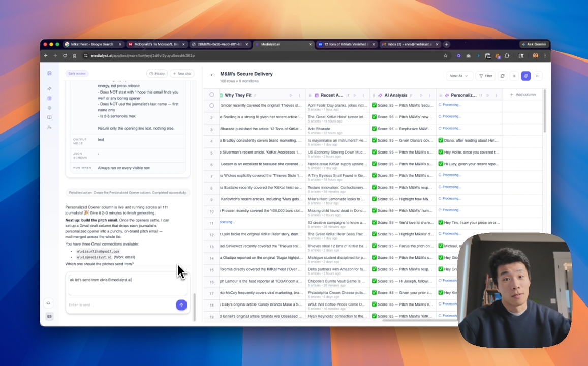Click the table vertical scrollbar
The height and width of the screenshot is (366, 588).
[x=544, y=111]
